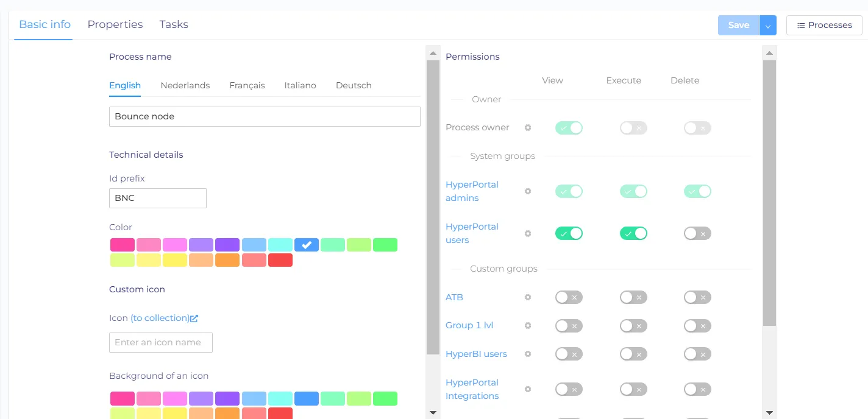The height and width of the screenshot is (419, 868).
Task: Select the Deutsch language tab
Action: 354,86
